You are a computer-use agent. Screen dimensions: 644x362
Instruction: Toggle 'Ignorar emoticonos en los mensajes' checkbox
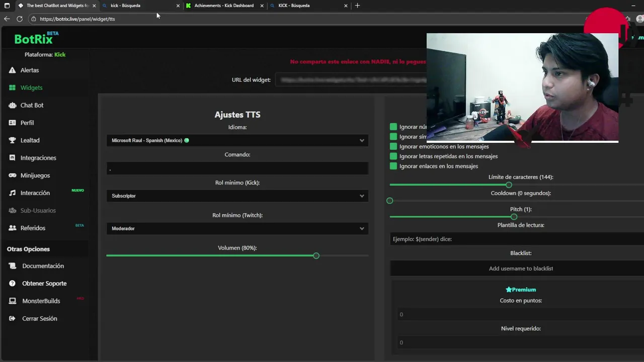393,146
